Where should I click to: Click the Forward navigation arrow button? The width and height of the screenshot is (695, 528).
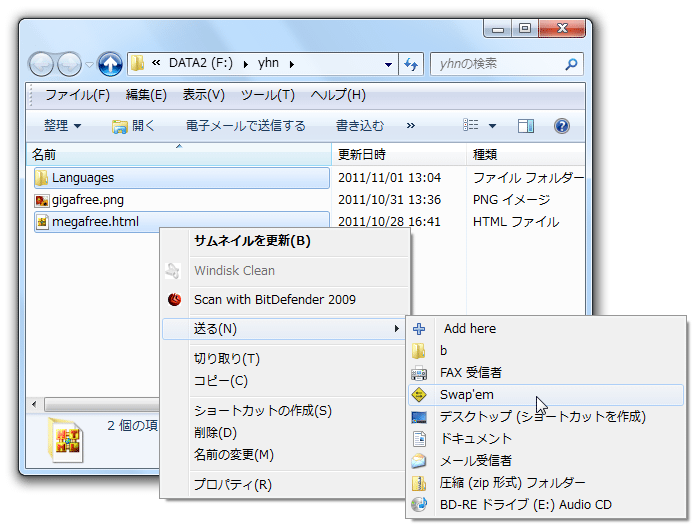[70, 64]
